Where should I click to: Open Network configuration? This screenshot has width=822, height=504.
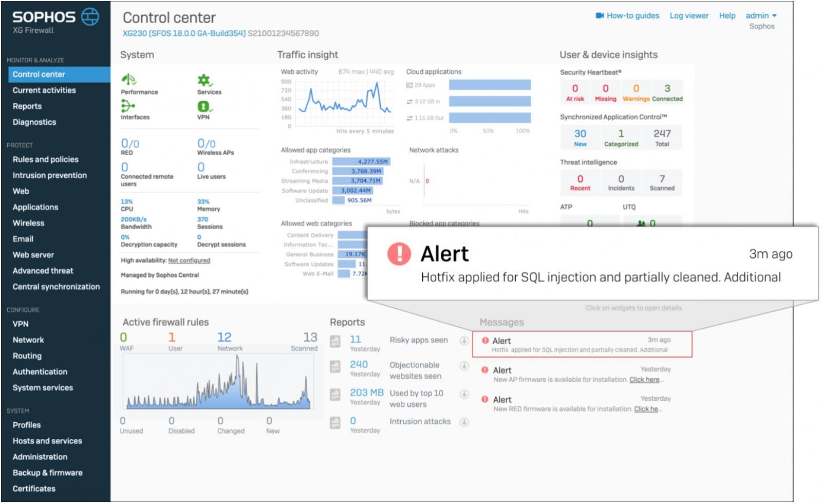tap(28, 340)
